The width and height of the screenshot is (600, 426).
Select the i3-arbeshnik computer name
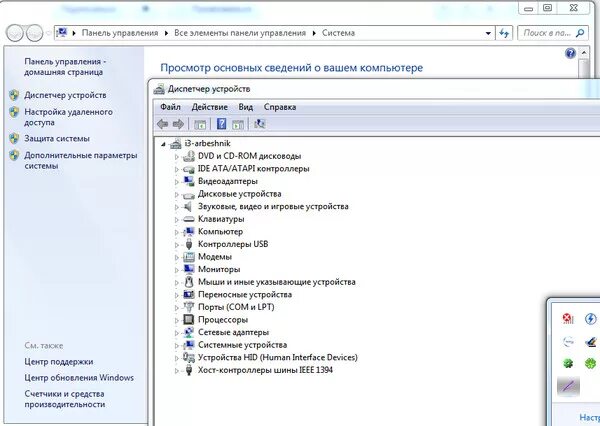pos(207,144)
